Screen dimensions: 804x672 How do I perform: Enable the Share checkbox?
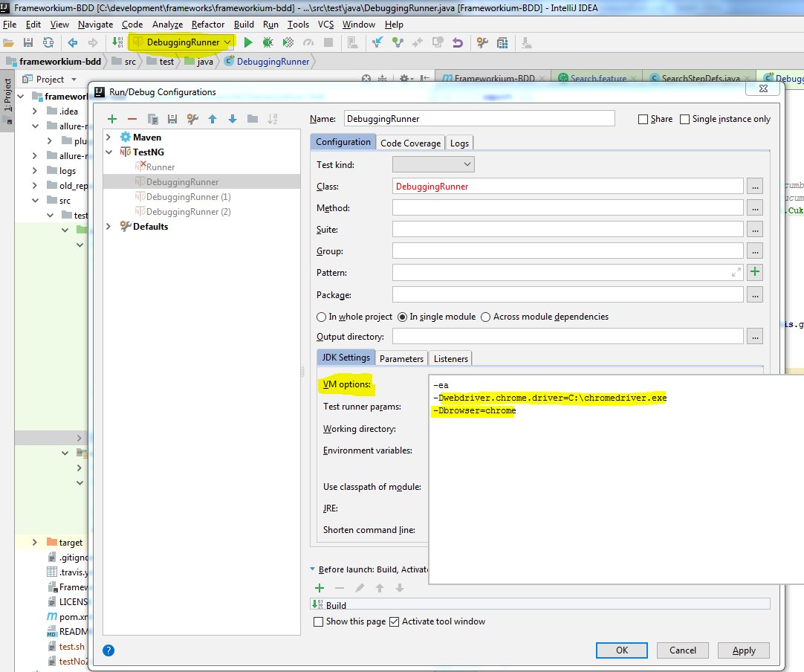[x=643, y=119]
